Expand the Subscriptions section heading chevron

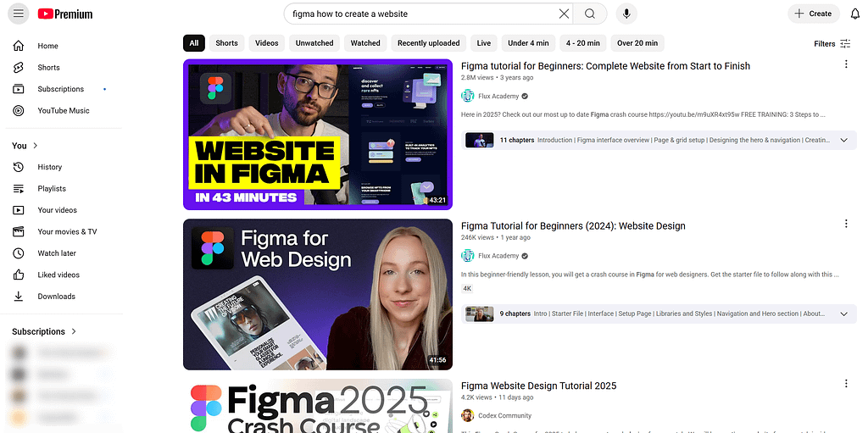74,331
